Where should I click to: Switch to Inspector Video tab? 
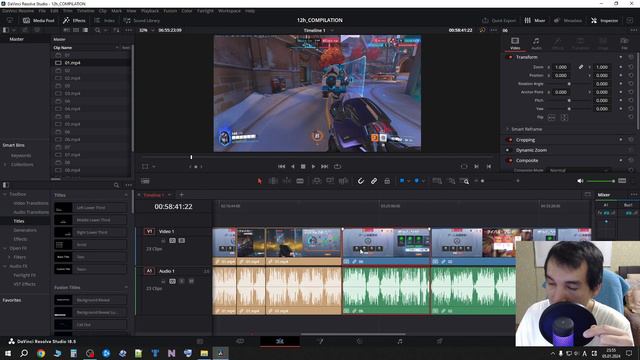(x=515, y=43)
